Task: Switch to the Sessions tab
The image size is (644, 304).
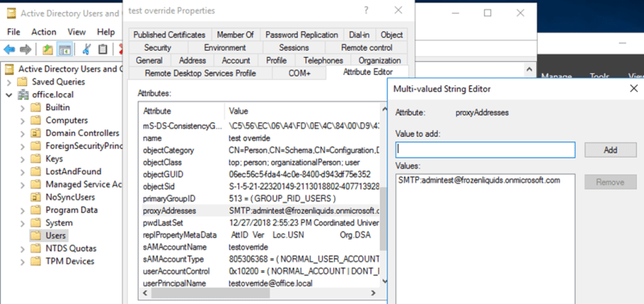Action: (x=294, y=47)
